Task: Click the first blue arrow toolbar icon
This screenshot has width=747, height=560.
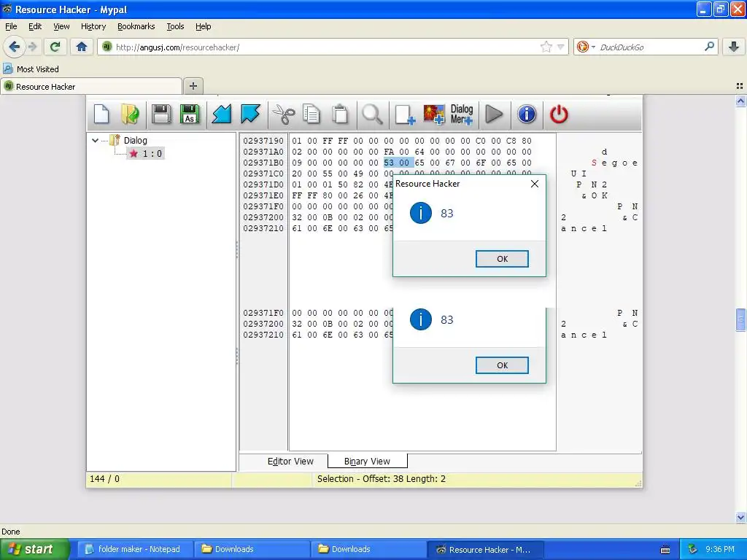Action: point(222,114)
